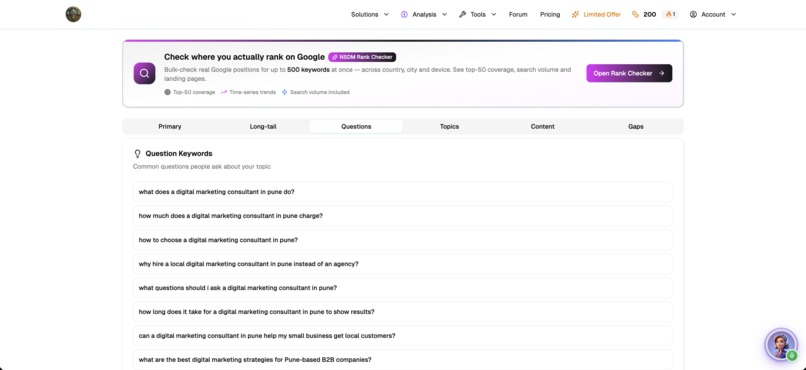
Task: Go to the Forum page
Action: (518, 14)
